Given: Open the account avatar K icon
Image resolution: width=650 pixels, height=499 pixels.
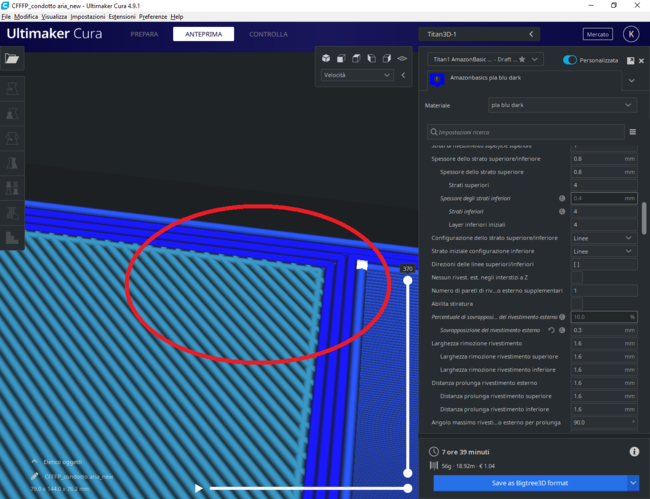Looking at the screenshot, I should coord(630,34).
